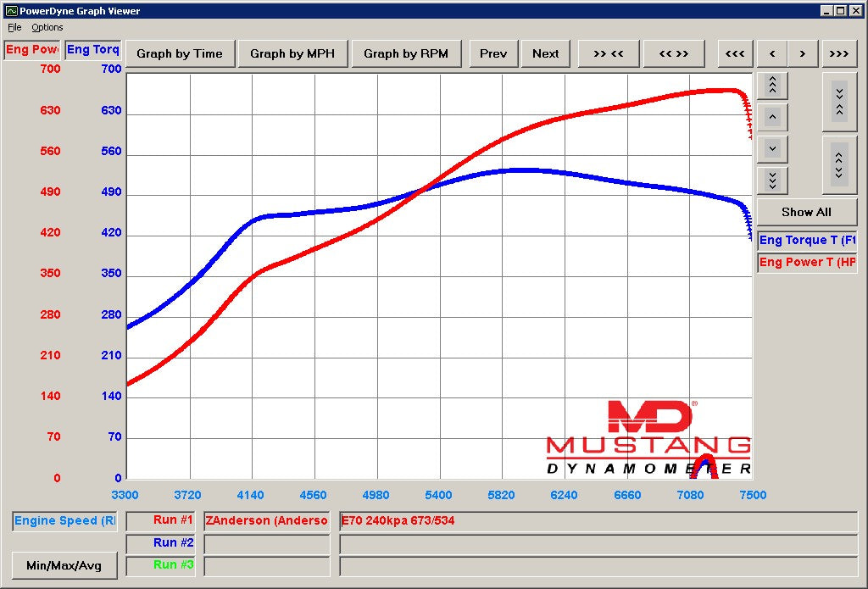Jump to start with the <<< icon
This screenshot has width=868, height=589.
(734, 53)
